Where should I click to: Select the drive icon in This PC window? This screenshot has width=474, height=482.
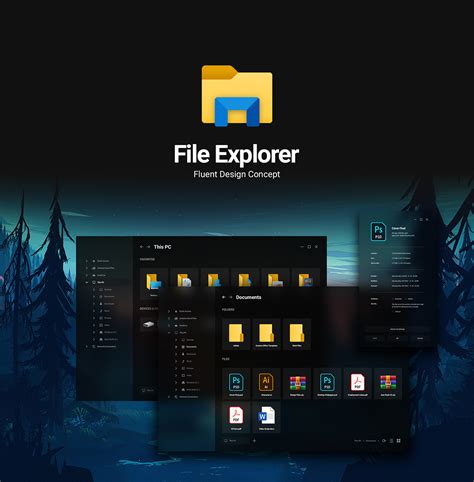tap(148, 324)
